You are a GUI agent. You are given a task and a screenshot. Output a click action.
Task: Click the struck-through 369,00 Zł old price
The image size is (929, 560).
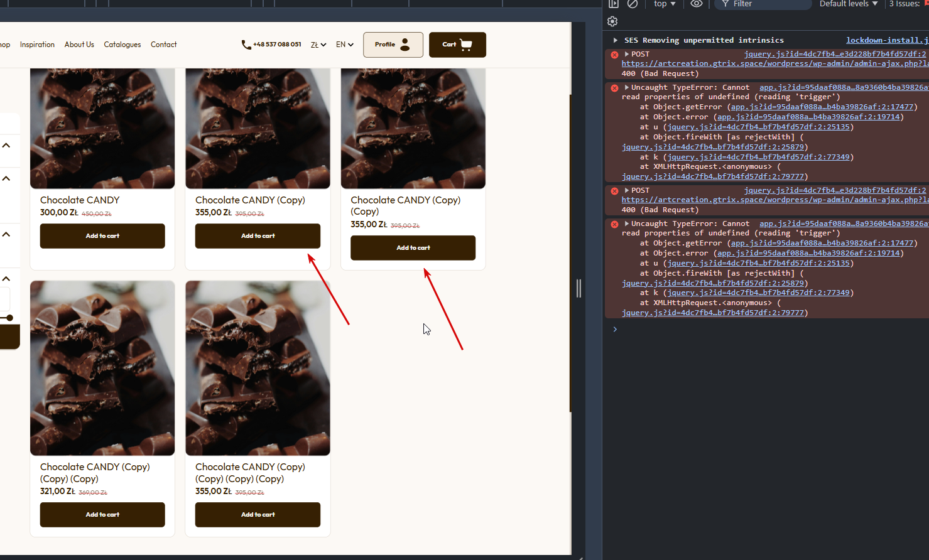[93, 493]
